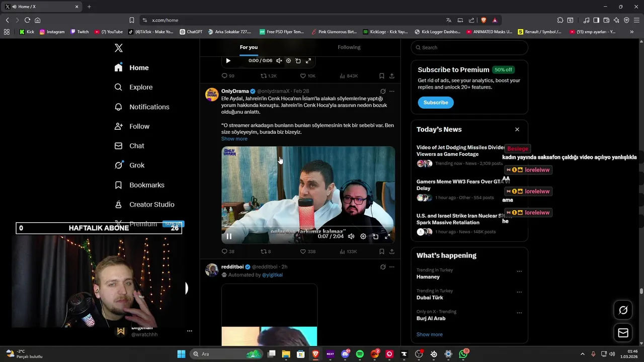644x362 pixels.
Task: Open the OnlyDrama profile avatar
Action: [212, 94]
